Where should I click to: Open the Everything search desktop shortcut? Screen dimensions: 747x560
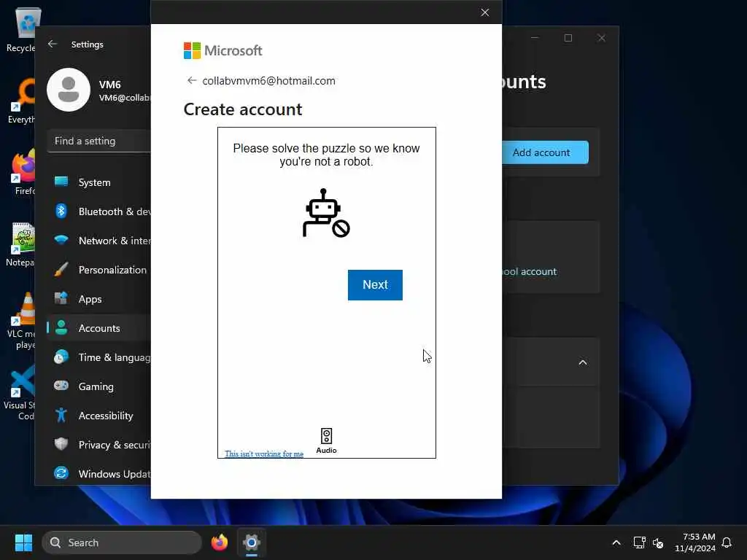[x=21, y=101]
